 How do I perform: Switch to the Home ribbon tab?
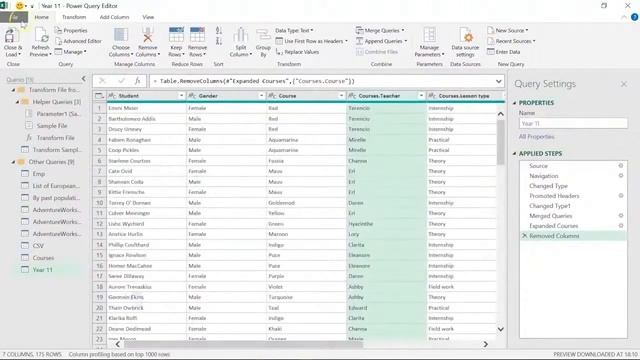click(42, 17)
